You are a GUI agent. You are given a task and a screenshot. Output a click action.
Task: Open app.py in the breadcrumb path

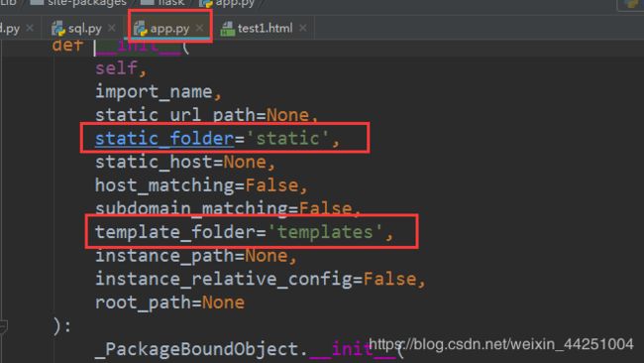click(x=235, y=3)
